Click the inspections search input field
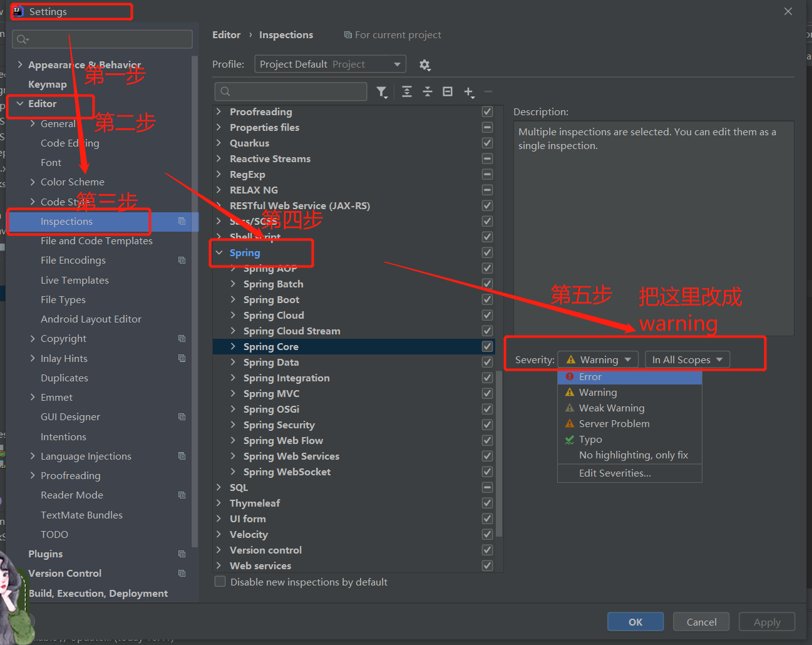This screenshot has width=812, height=645. [290, 91]
